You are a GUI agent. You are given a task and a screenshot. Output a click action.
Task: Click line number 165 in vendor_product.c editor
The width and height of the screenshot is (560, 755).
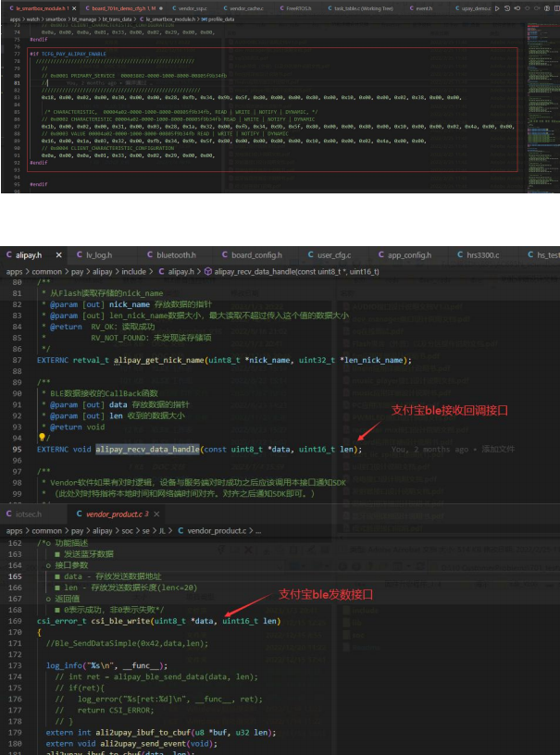point(15,576)
